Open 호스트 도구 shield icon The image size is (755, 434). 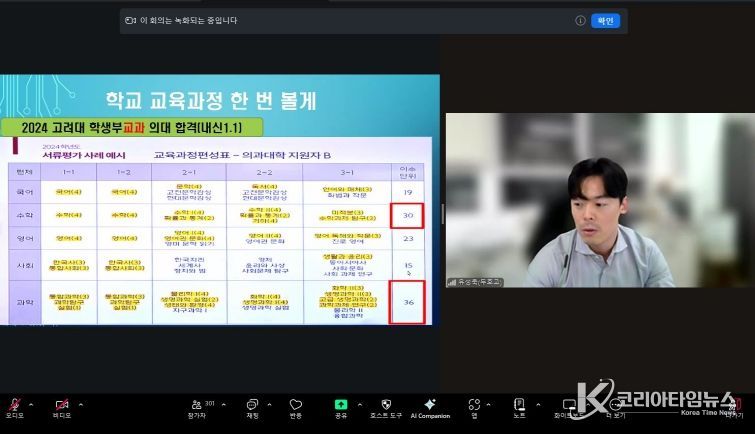386,404
